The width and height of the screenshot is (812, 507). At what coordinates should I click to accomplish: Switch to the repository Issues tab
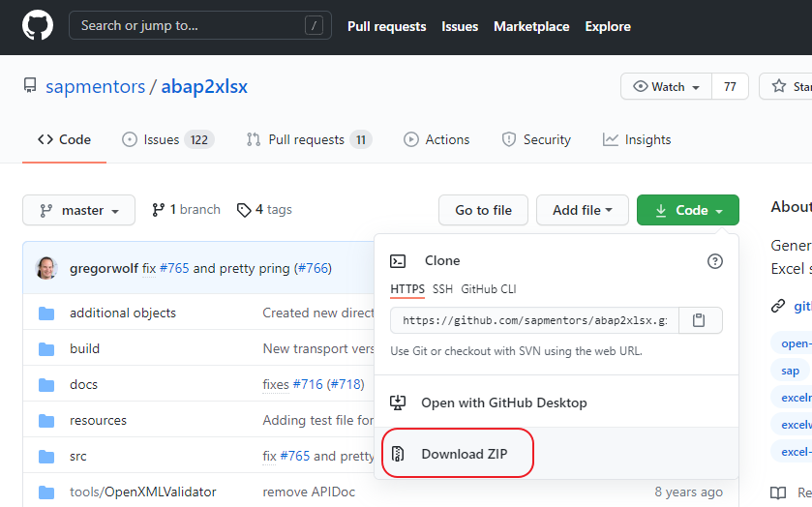(167, 140)
